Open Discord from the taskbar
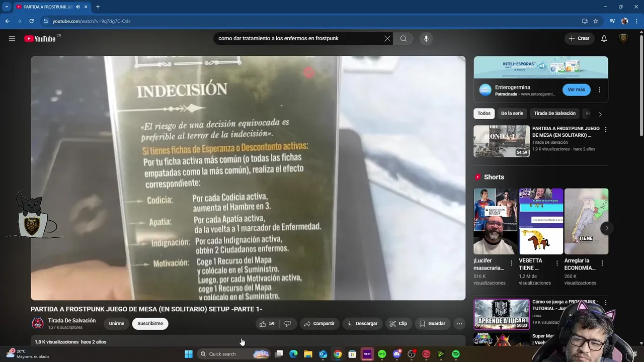This screenshot has height=362, width=644. pyautogui.click(x=396, y=354)
